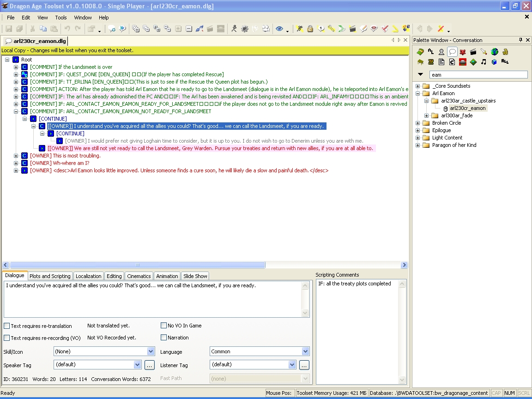Select the Script document palette icon
The width and height of the screenshot is (532, 399).
click(441, 62)
